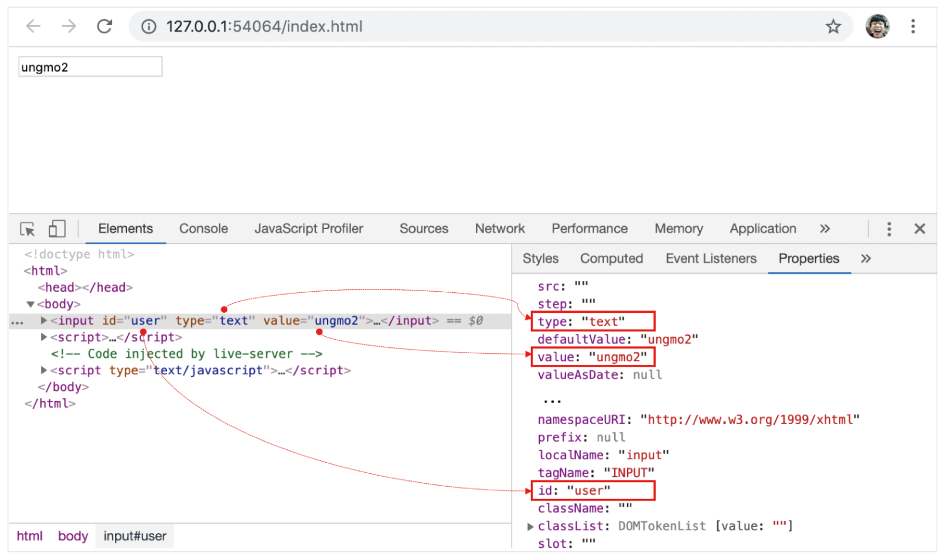The height and width of the screenshot is (560, 950).
Task: Expand the input#user node
Action: [x=44, y=321]
